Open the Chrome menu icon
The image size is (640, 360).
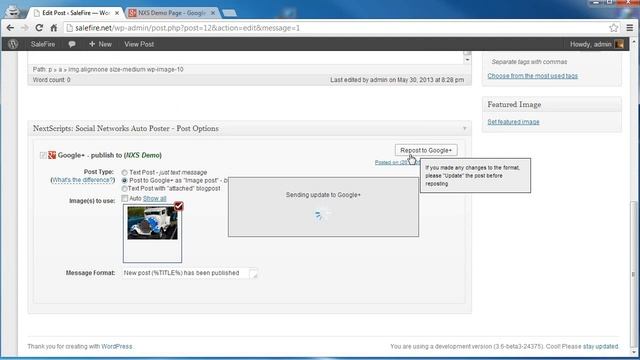(x=630, y=28)
